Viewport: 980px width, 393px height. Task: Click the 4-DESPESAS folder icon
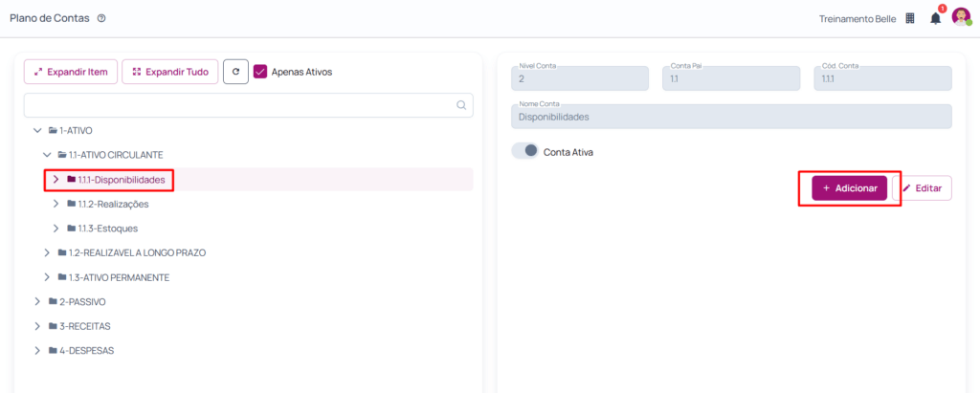pos(54,351)
